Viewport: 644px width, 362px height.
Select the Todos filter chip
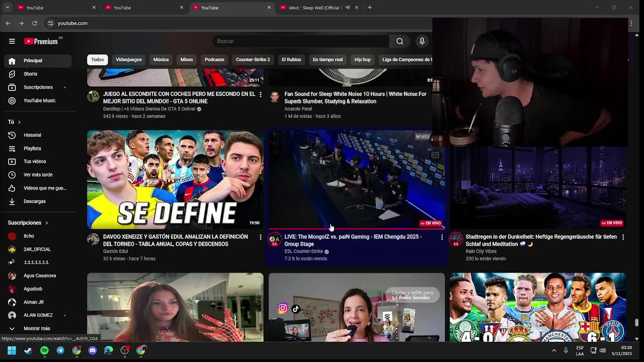click(x=98, y=60)
